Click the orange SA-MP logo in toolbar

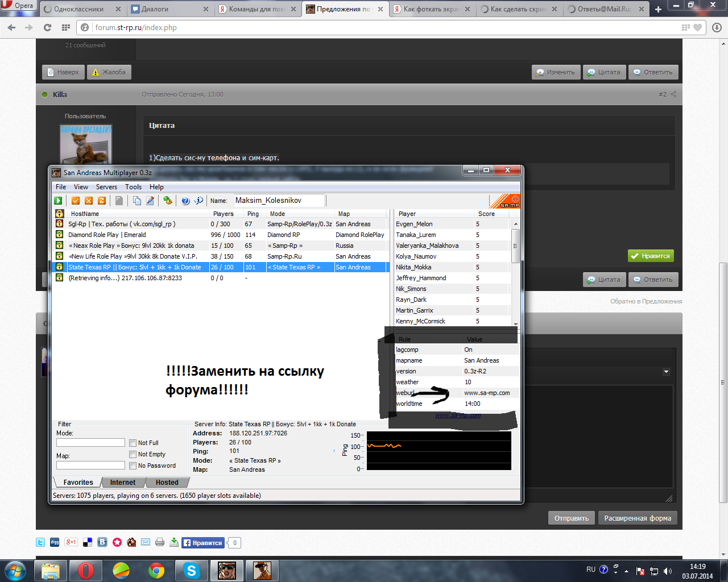point(505,201)
